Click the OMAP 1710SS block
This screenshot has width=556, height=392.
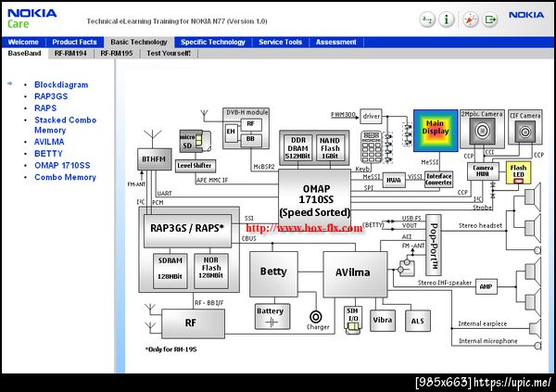pyautogui.click(x=314, y=200)
